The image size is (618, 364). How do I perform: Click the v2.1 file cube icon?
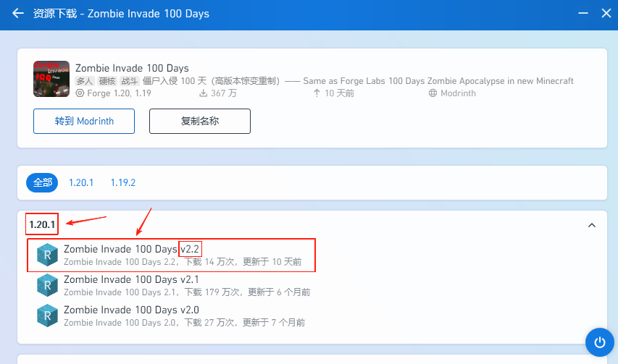coord(48,285)
